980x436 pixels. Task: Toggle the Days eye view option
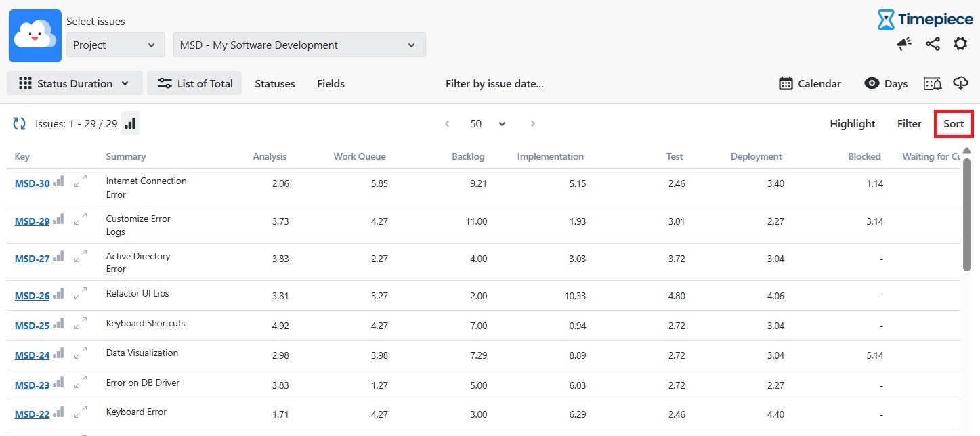coord(886,83)
